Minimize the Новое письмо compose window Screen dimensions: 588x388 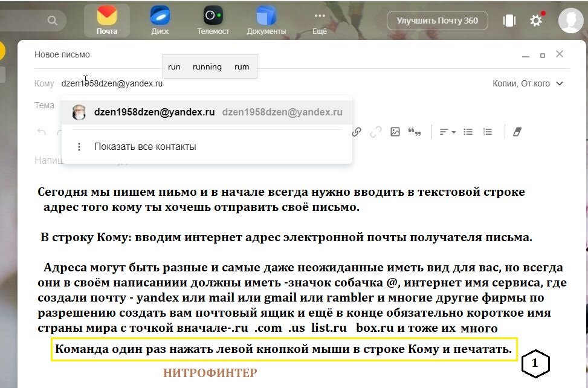(x=526, y=56)
